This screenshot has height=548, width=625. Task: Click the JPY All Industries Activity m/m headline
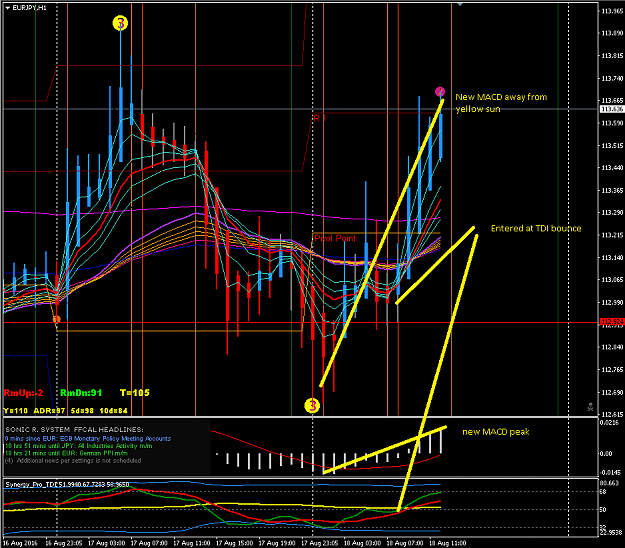coord(79,446)
